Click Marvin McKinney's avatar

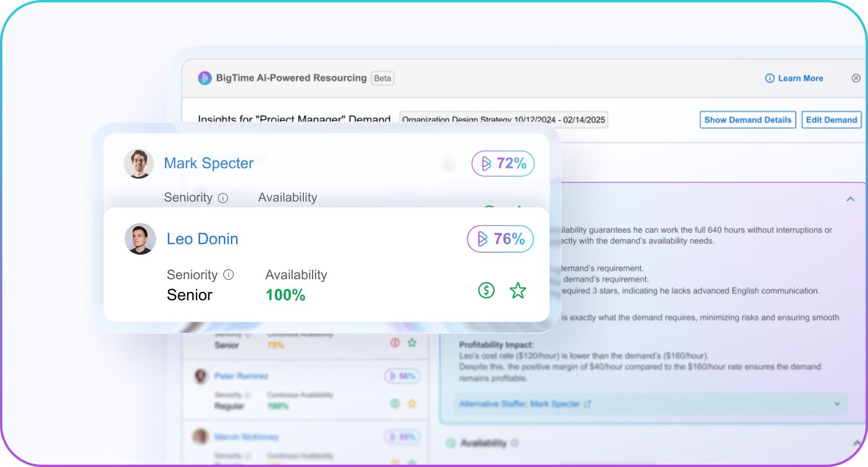201,437
